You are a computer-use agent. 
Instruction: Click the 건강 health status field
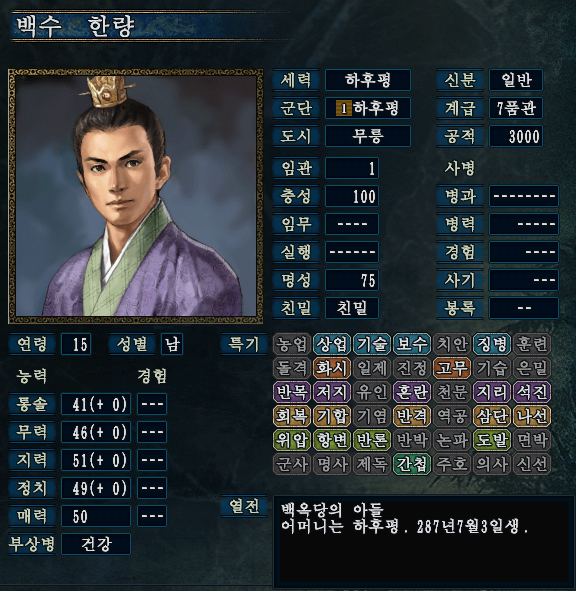[96, 544]
